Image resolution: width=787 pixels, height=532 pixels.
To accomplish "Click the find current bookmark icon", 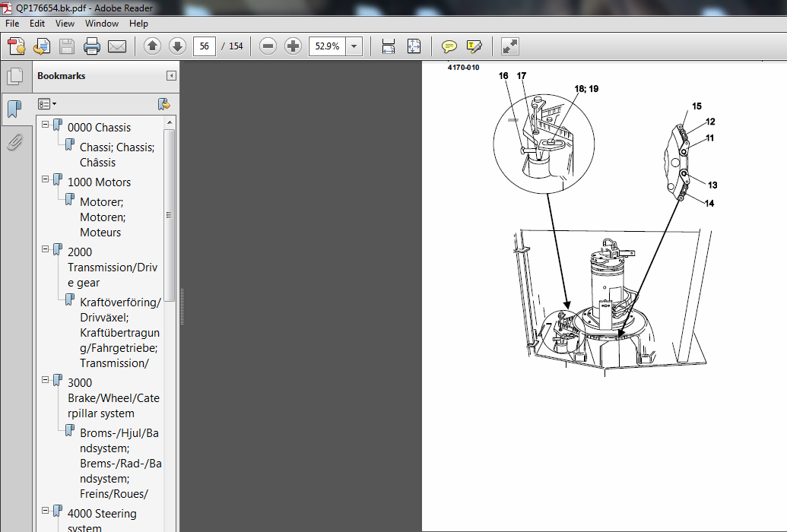I will pos(164,104).
